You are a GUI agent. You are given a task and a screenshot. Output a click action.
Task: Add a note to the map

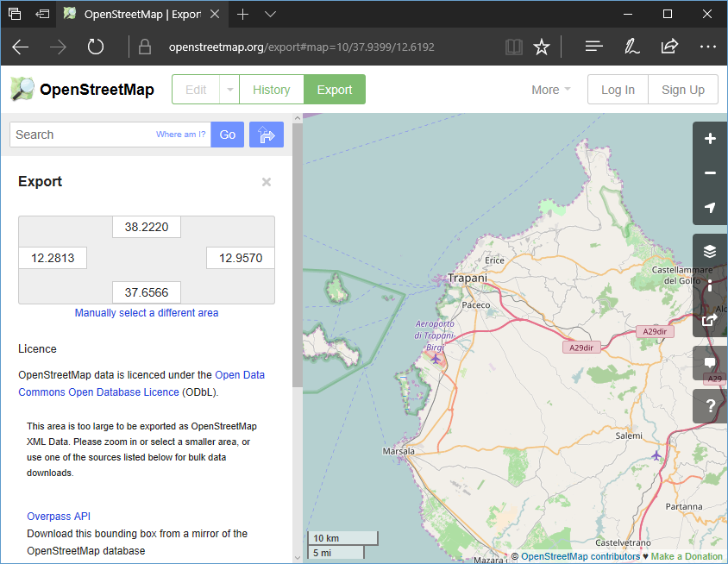pos(709,363)
